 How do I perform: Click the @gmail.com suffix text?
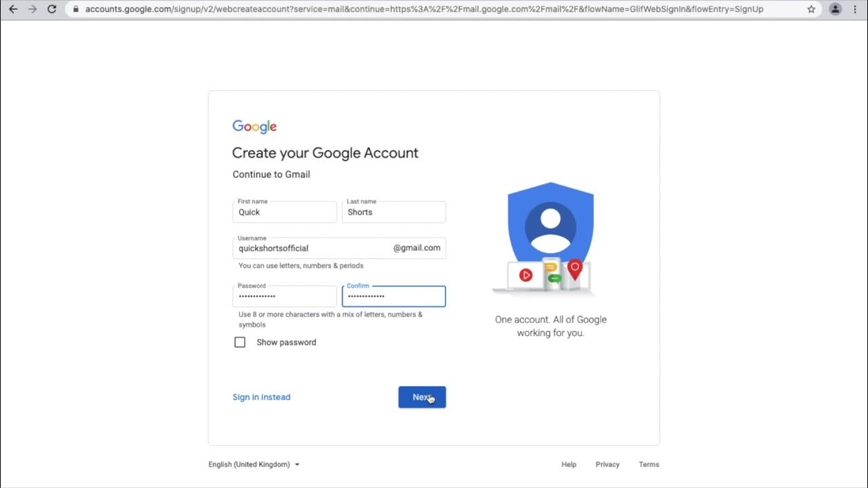tap(416, 248)
